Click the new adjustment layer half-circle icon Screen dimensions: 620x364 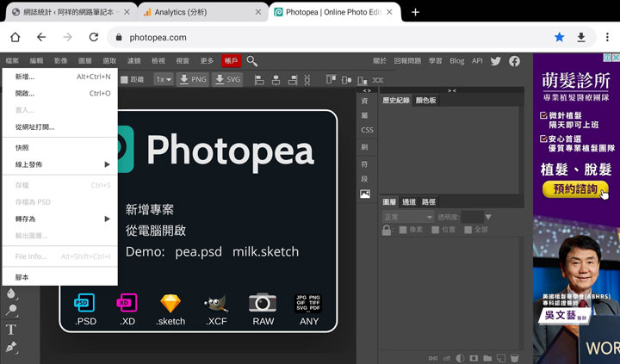point(460,358)
